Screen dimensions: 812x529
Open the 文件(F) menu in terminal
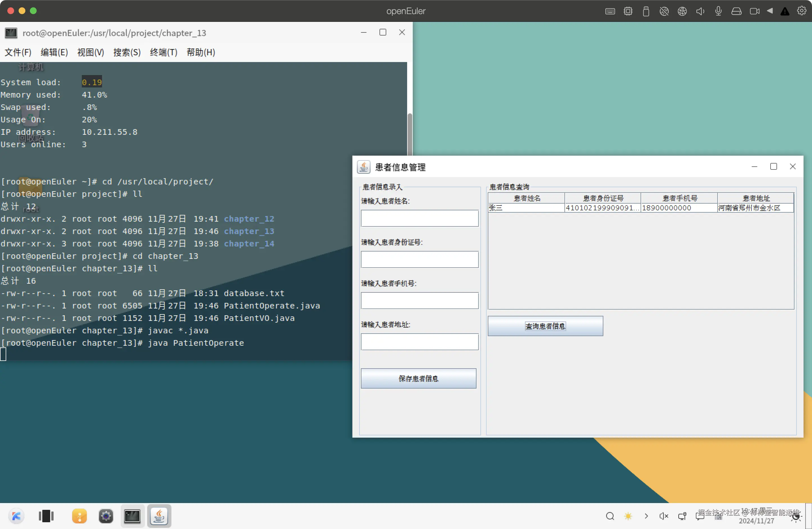[18, 52]
